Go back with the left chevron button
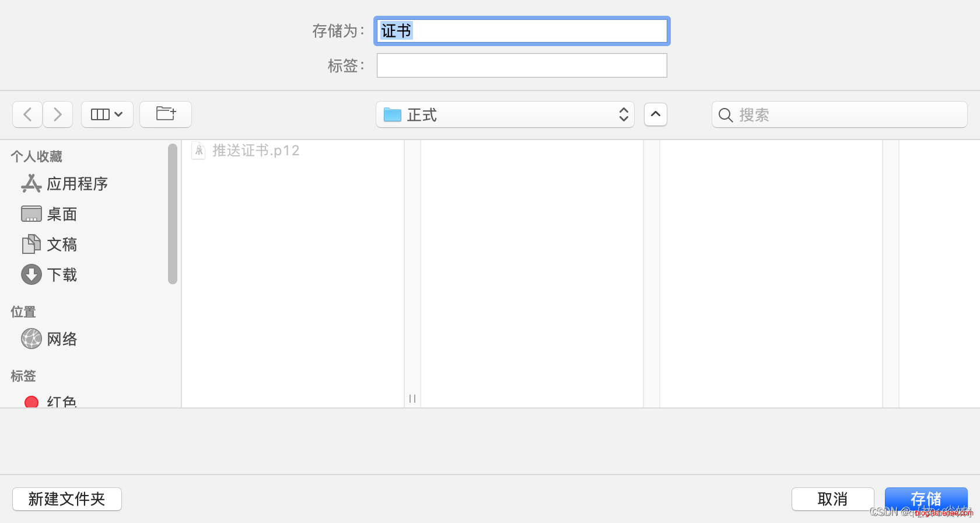This screenshot has height=523, width=980. coord(27,114)
